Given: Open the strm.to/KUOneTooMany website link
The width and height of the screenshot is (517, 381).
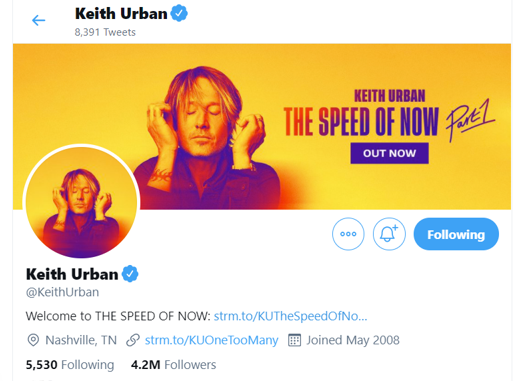Looking at the screenshot, I should tap(211, 340).
